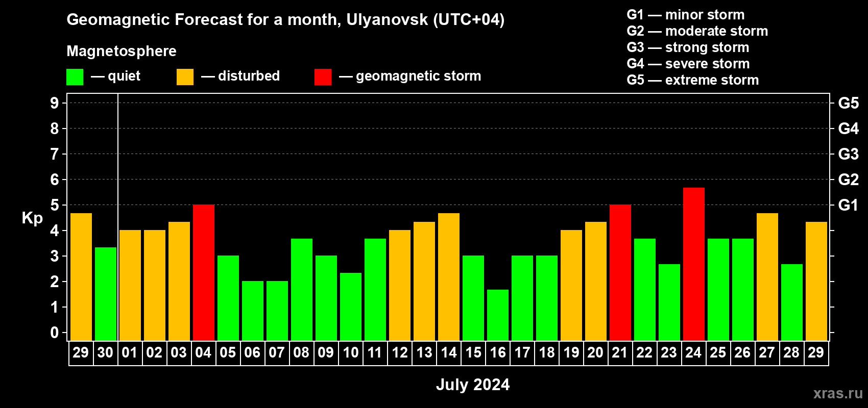
Task: Click the G4 label on right axis
Action: coord(849,129)
